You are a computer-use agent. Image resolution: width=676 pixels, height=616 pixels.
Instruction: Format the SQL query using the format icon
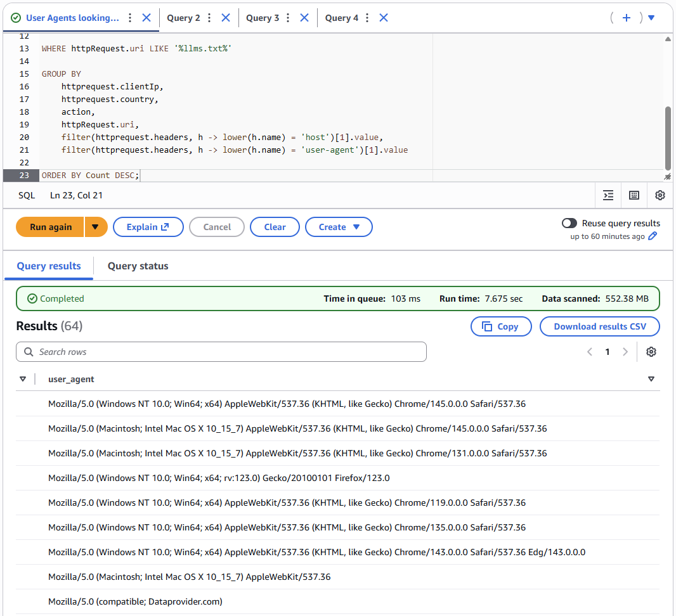608,195
